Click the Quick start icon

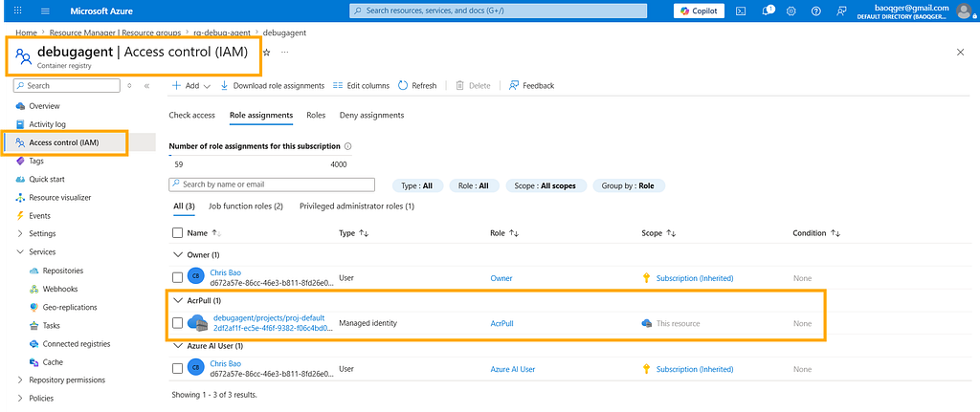pos(20,179)
